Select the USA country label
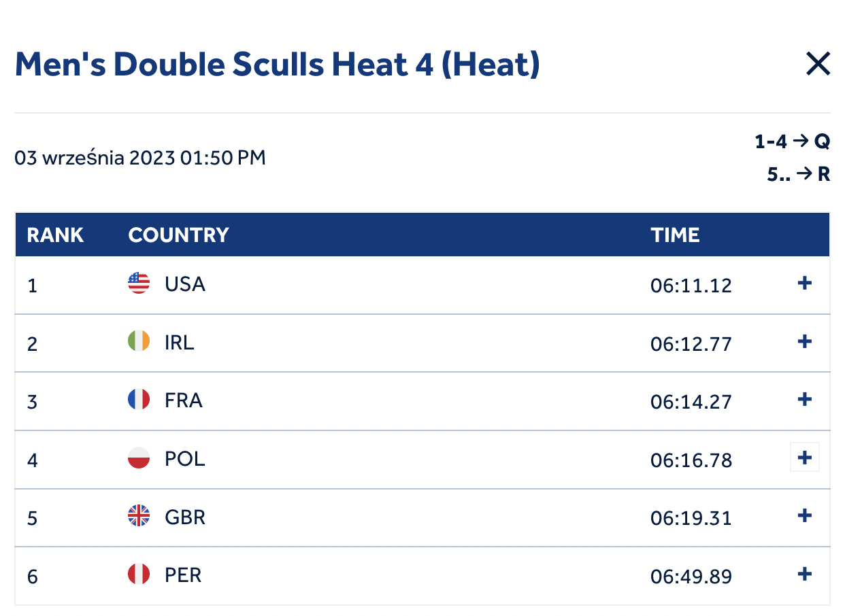Viewport: 845px width, 616px height. click(x=185, y=284)
